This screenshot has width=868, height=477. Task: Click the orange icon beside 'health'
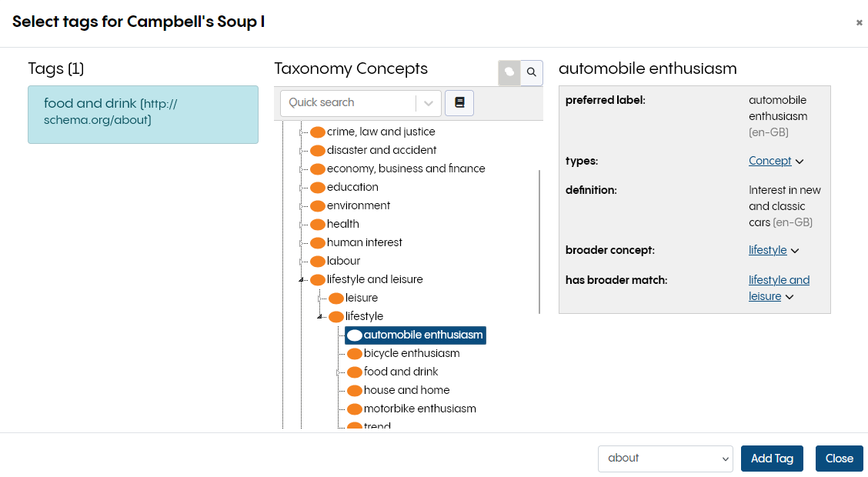[x=318, y=225]
